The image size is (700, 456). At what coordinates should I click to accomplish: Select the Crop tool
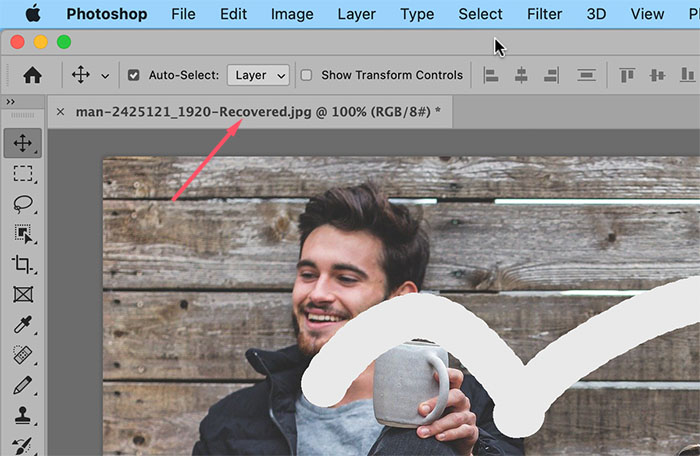(23, 264)
